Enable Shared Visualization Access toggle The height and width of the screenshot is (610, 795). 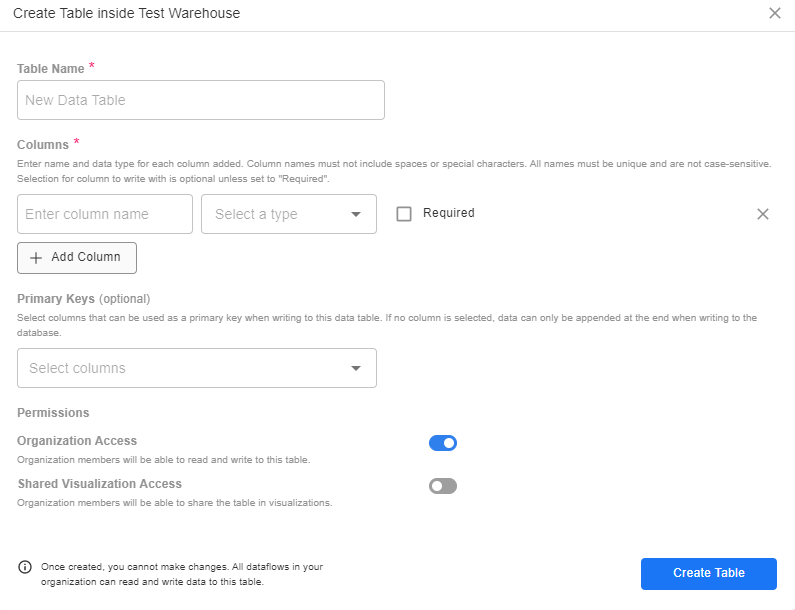click(443, 486)
